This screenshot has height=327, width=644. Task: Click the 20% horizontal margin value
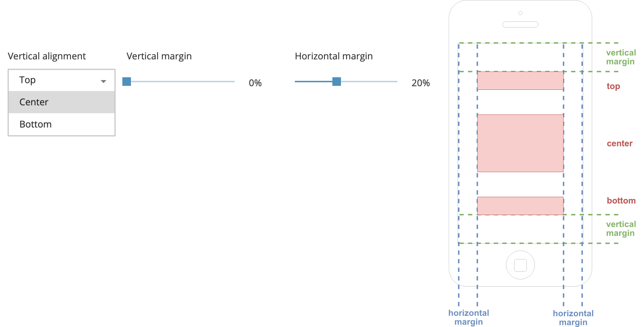tap(420, 83)
